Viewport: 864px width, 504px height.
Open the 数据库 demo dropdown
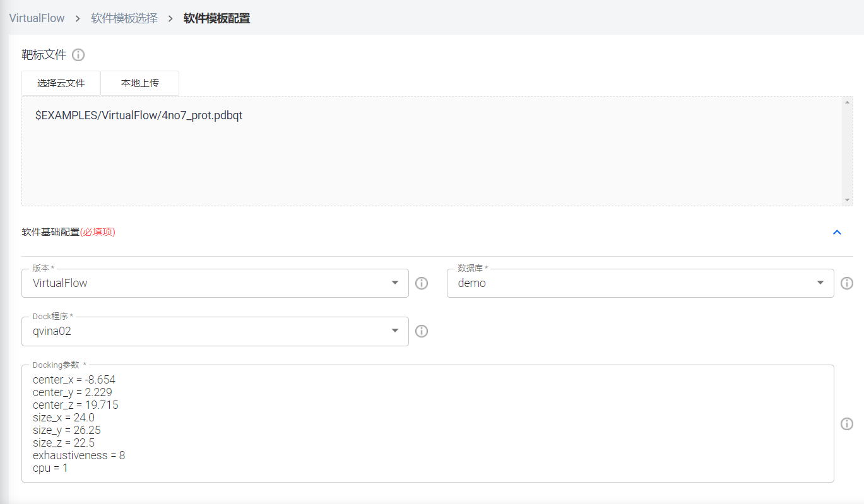641,283
